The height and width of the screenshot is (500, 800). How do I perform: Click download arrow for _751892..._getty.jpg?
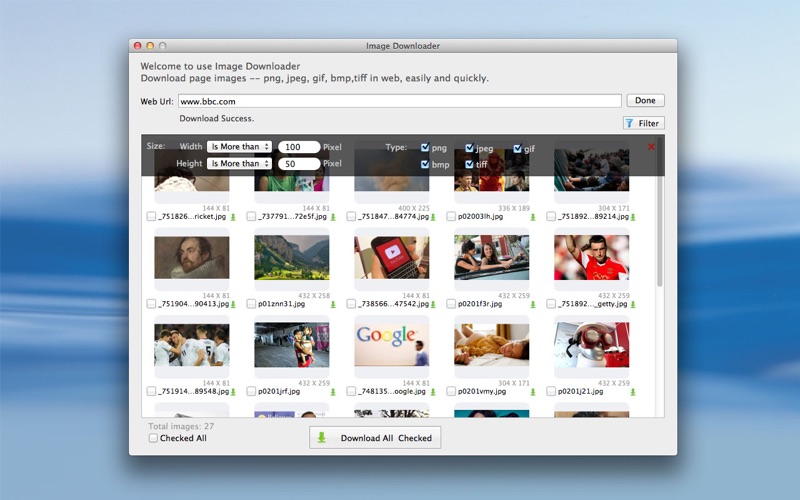click(633, 304)
